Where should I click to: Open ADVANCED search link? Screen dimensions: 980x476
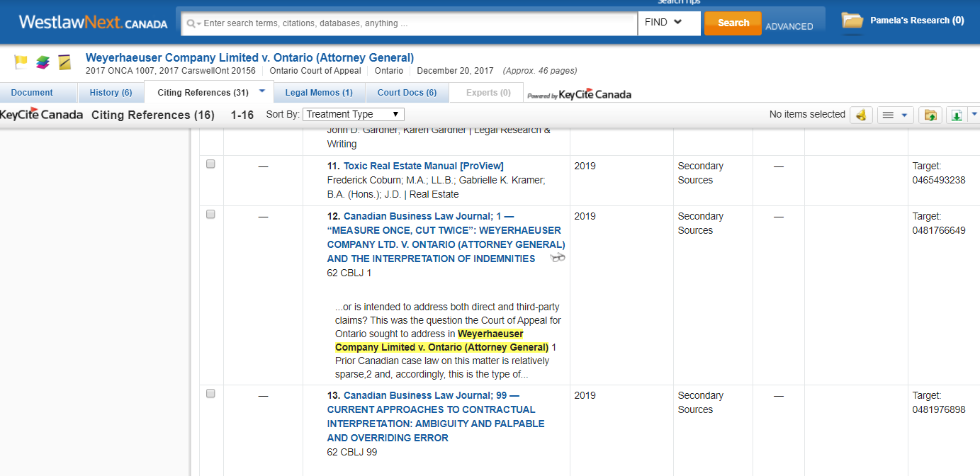click(x=789, y=26)
